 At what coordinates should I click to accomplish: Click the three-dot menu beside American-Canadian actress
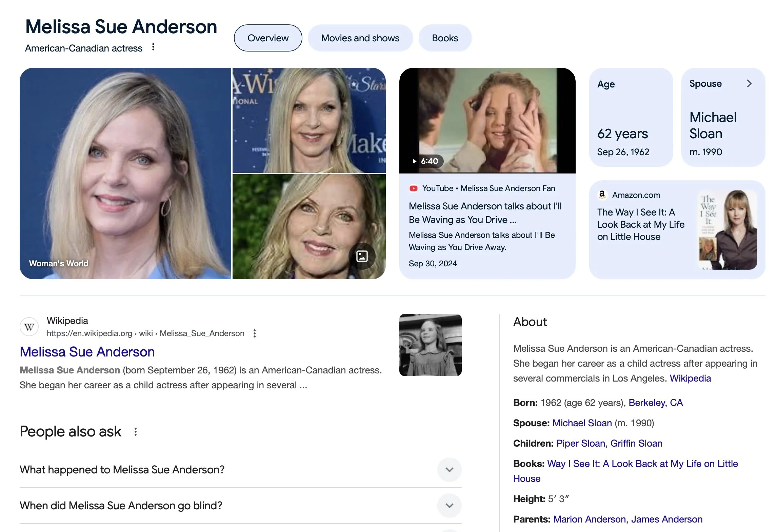point(153,47)
